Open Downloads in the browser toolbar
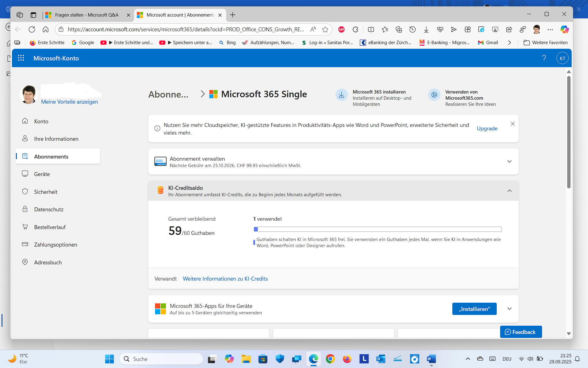This screenshot has height=368, width=588. click(x=426, y=29)
